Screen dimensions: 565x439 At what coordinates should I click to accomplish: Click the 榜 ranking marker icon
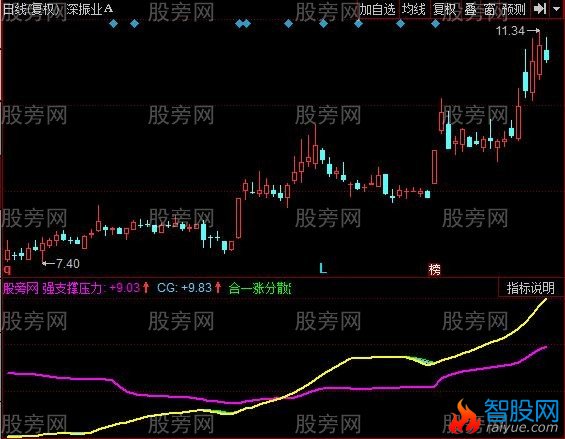pyautogui.click(x=435, y=269)
